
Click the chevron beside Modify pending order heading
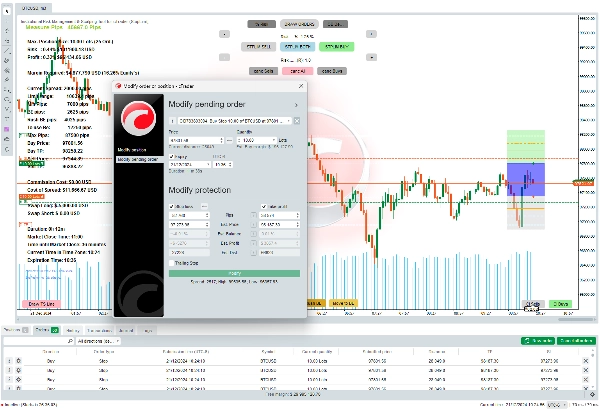(296, 105)
